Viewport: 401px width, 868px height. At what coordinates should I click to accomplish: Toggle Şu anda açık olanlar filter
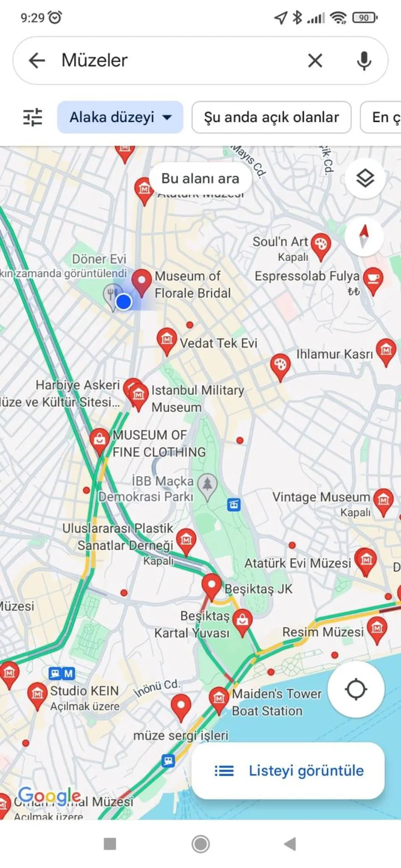tap(272, 117)
